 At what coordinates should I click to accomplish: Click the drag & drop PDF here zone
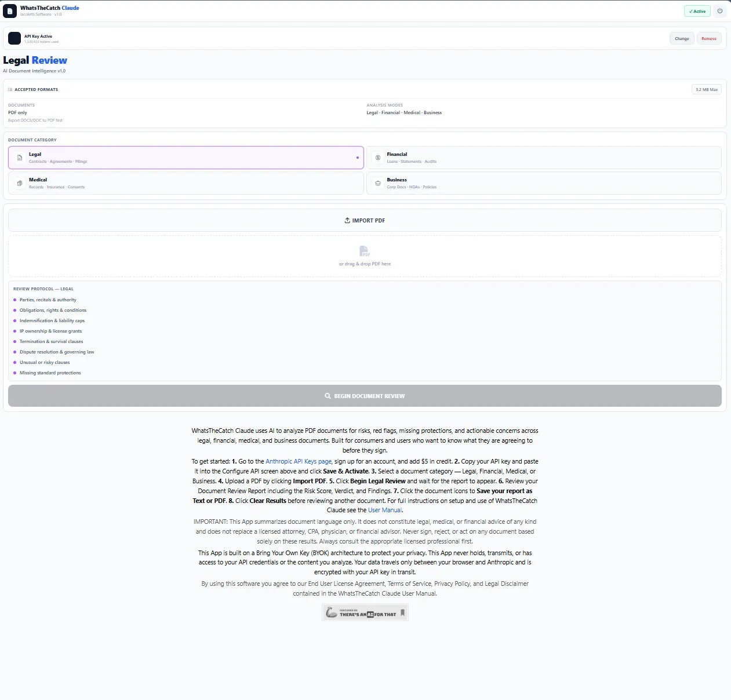[365, 256]
